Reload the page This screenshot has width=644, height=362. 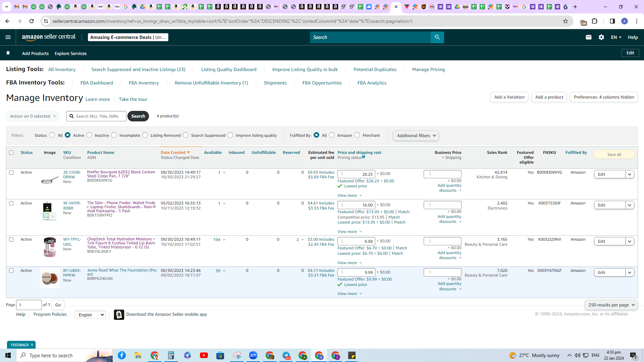pos(32,21)
